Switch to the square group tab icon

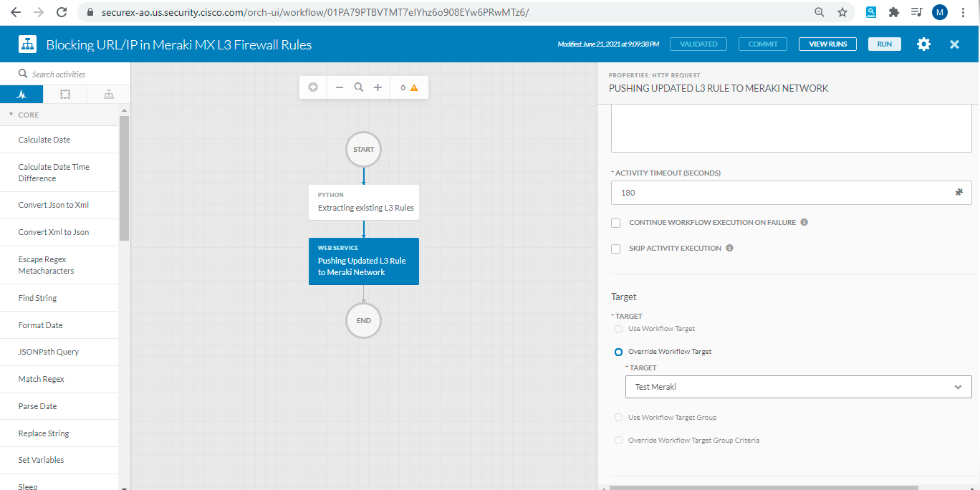point(65,95)
